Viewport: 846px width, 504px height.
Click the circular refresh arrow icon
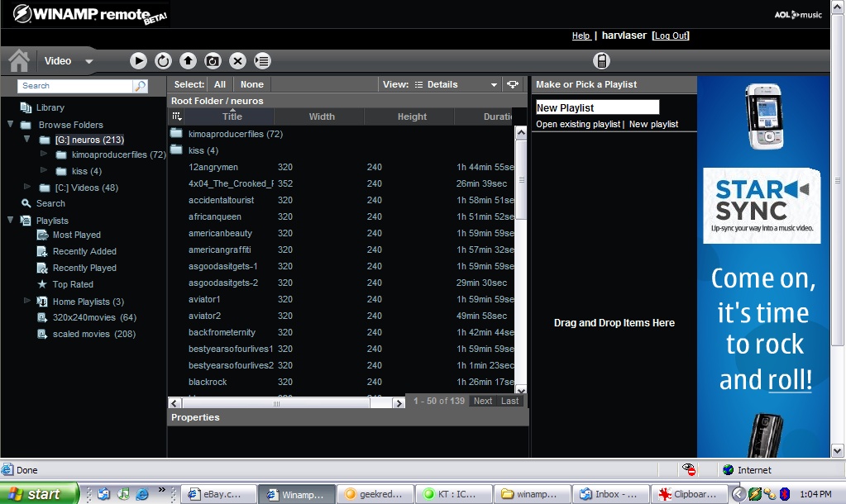coord(163,60)
